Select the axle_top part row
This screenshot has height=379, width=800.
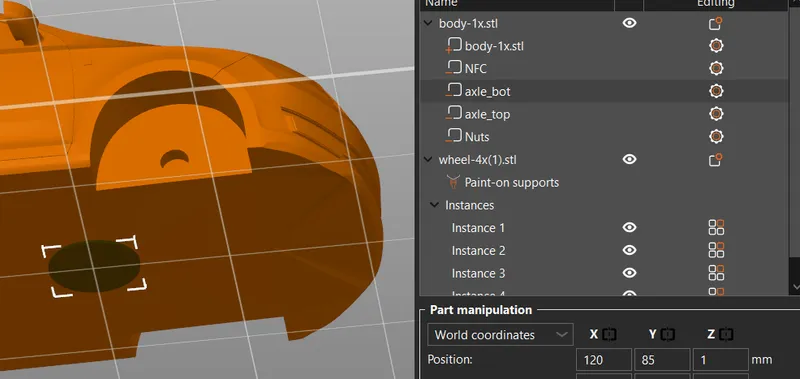click(x=605, y=114)
